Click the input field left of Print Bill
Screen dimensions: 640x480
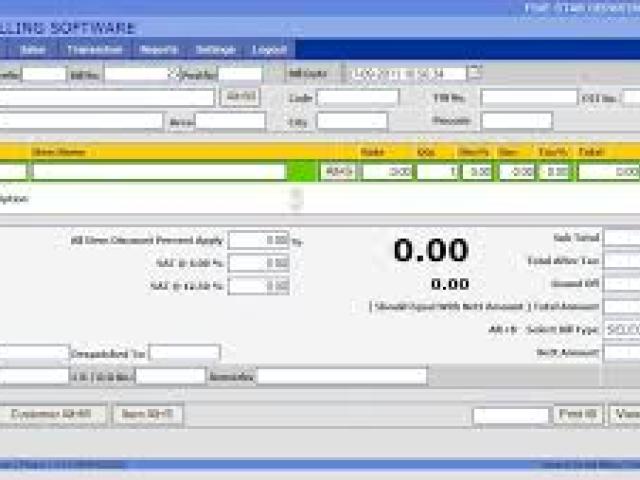coord(511,416)
